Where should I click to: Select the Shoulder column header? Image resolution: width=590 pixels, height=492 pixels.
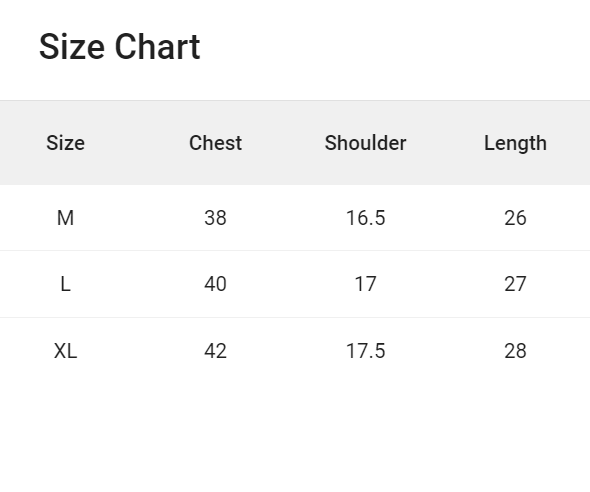click(x=365, y=143)
